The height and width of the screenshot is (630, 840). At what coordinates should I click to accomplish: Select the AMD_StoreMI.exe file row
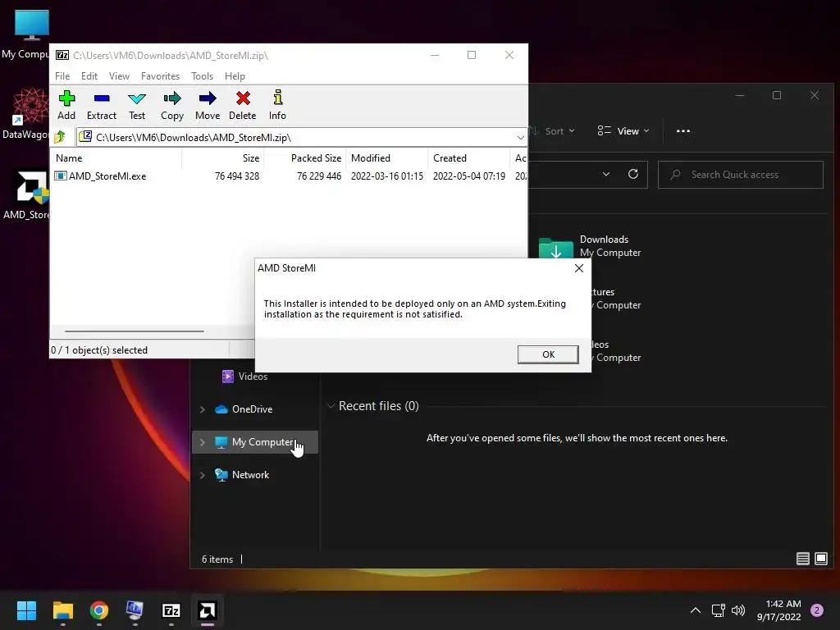290,176
